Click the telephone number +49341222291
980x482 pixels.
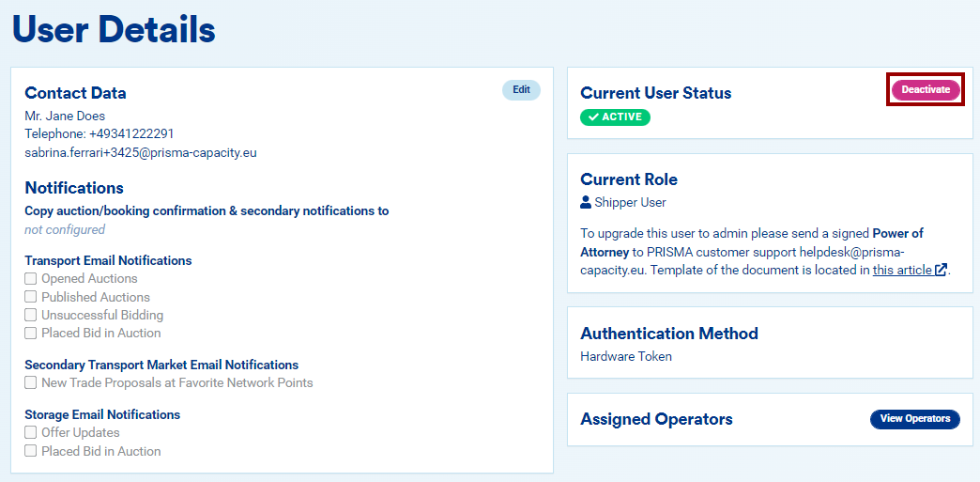(131, 134)
